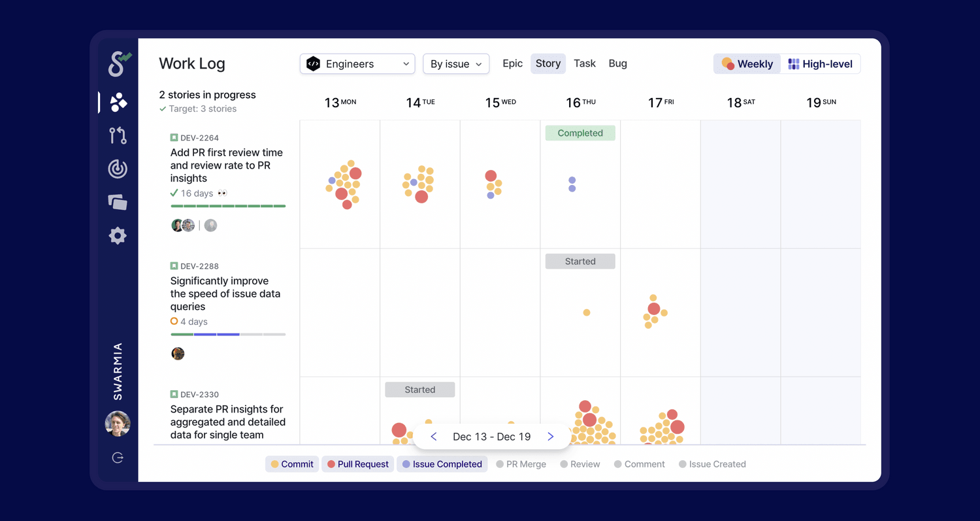Click the logout icon at sidebar bottom
Screen dimensions: 980x521
tap(118, 458)
